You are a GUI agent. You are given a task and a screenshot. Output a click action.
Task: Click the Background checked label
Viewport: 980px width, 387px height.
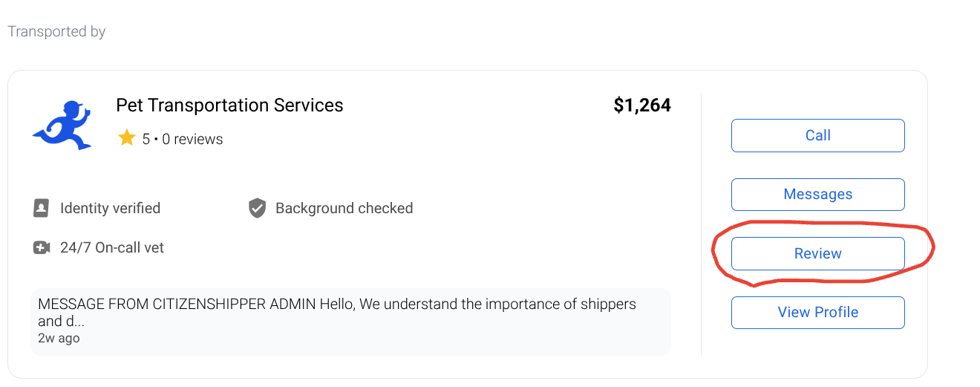coord(344,208)
